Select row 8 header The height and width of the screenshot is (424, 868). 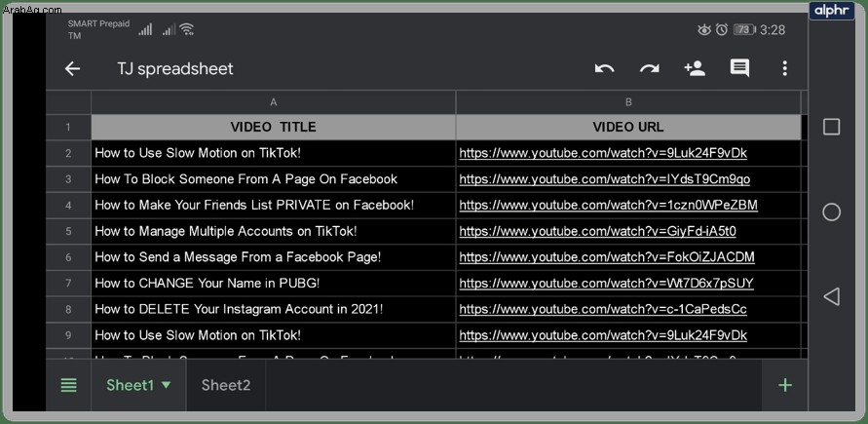coord(68,309)
